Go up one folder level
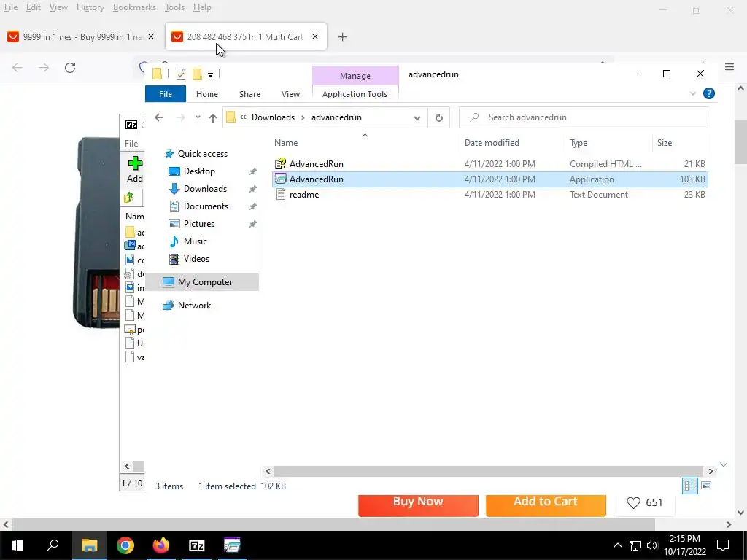 click(x=212, y=117)
